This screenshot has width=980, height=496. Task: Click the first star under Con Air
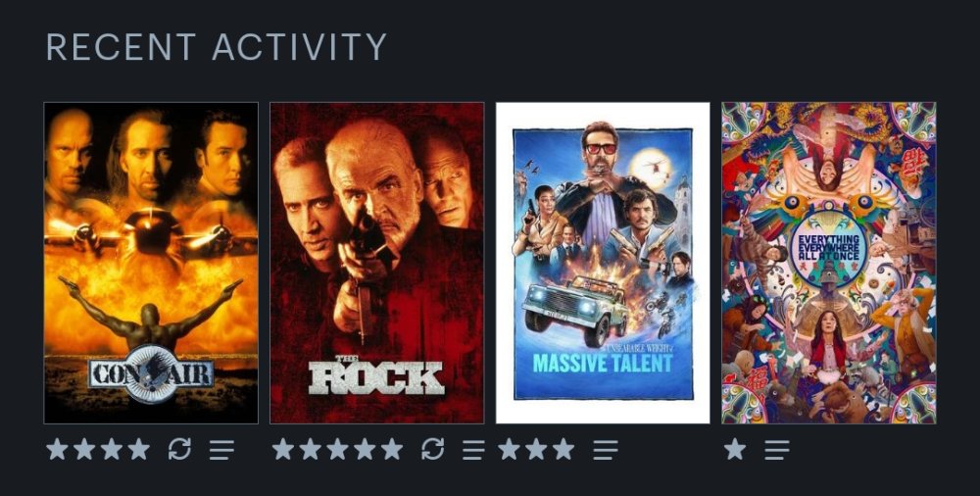57,449
